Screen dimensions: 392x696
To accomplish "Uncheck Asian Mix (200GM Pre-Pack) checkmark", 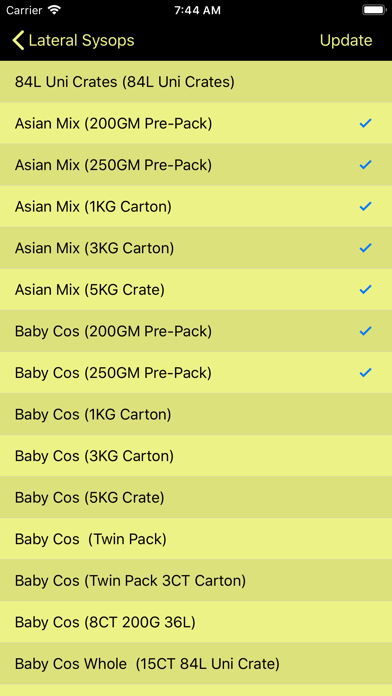I will point(365,123).
